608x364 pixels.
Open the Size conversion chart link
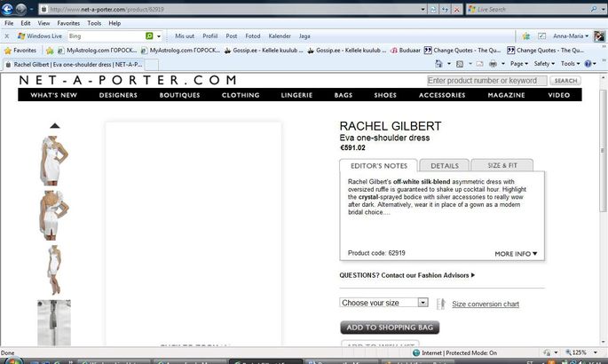pos(486,305)
